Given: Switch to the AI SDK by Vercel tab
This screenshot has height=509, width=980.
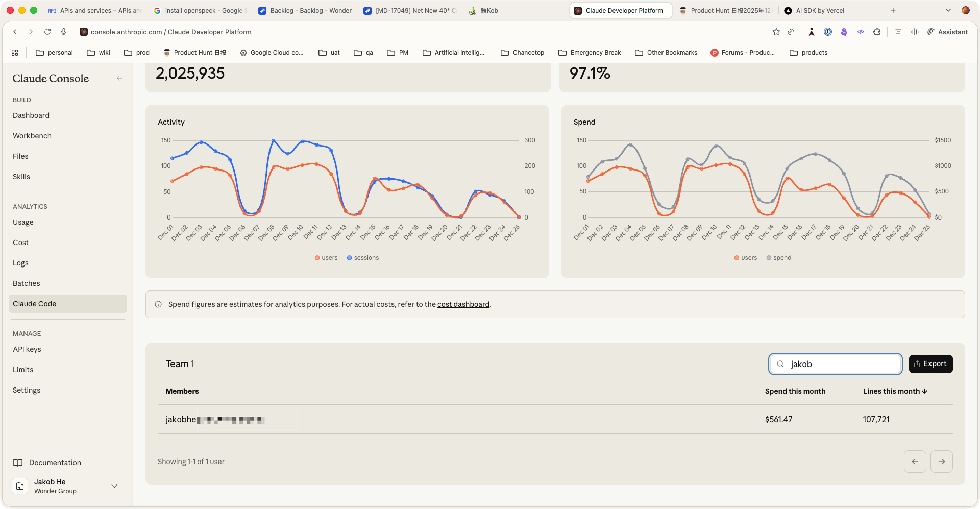Looking at the screenshot, I should (x=819, y=10).
